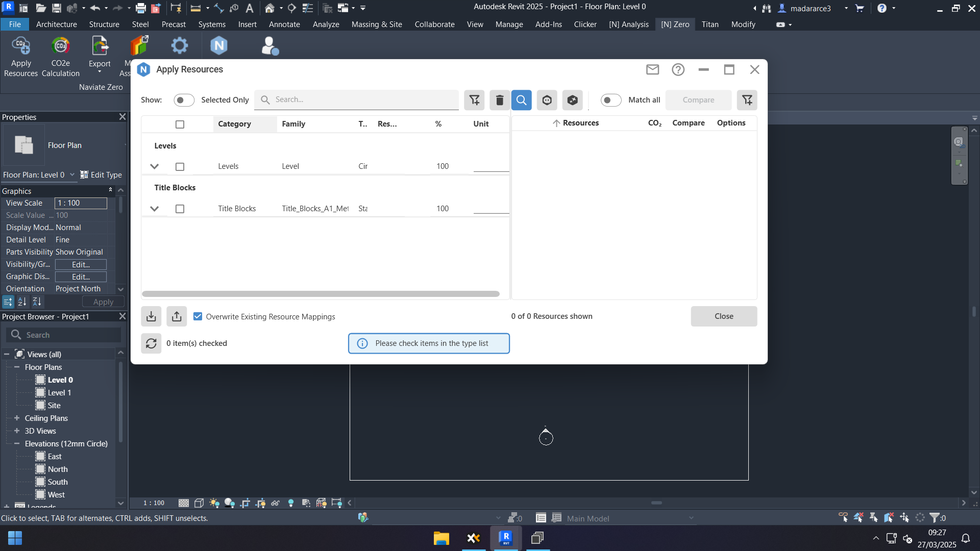Open Naviate Zero settings gear icon

179,46
